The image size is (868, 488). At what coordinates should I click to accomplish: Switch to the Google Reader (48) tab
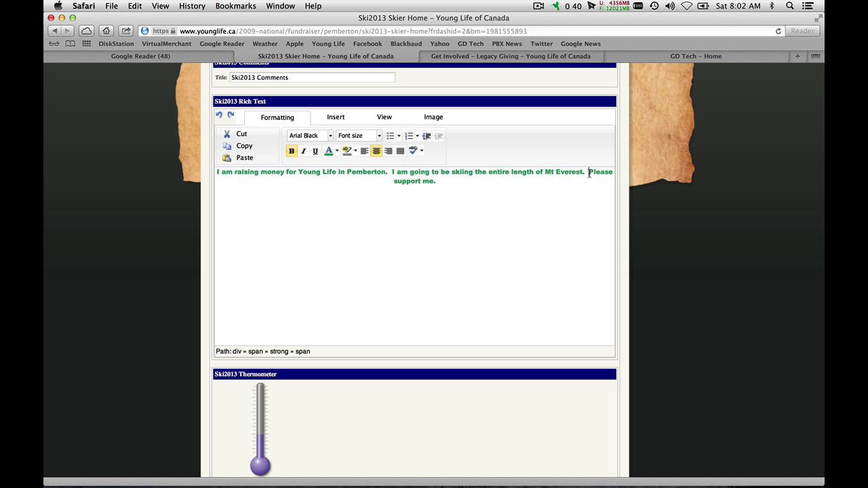tap(140, 56)
